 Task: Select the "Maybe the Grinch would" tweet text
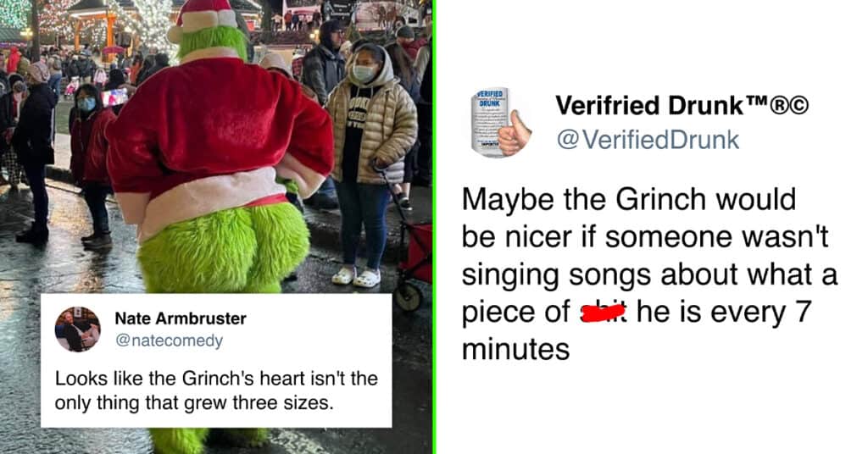(x=629, y=200)
